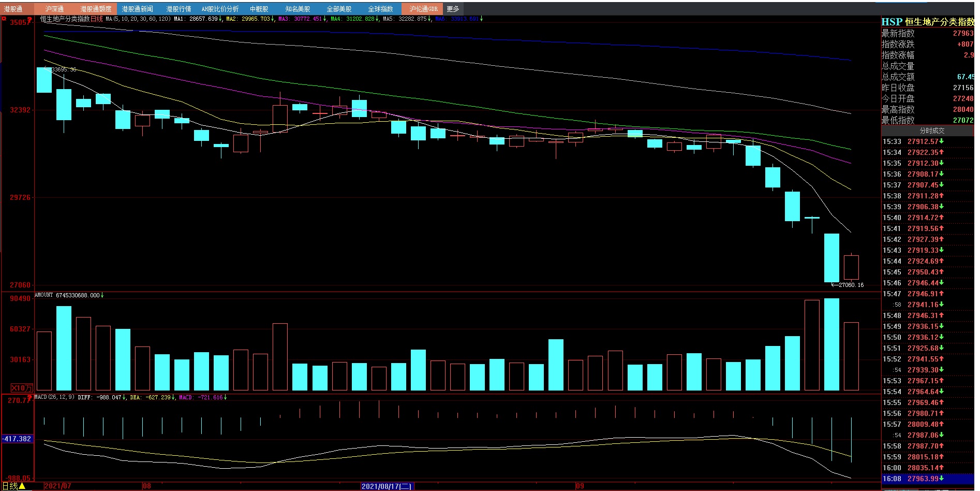This screenshot has width=980, height=491.
Task: Click the 33695.36 high price marker
Action: pos(63,69)
